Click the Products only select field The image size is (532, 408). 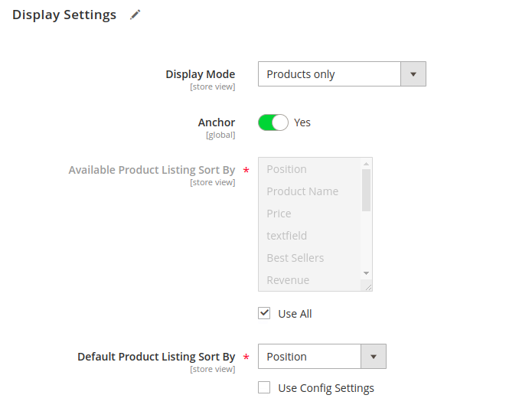click(341, 74)
